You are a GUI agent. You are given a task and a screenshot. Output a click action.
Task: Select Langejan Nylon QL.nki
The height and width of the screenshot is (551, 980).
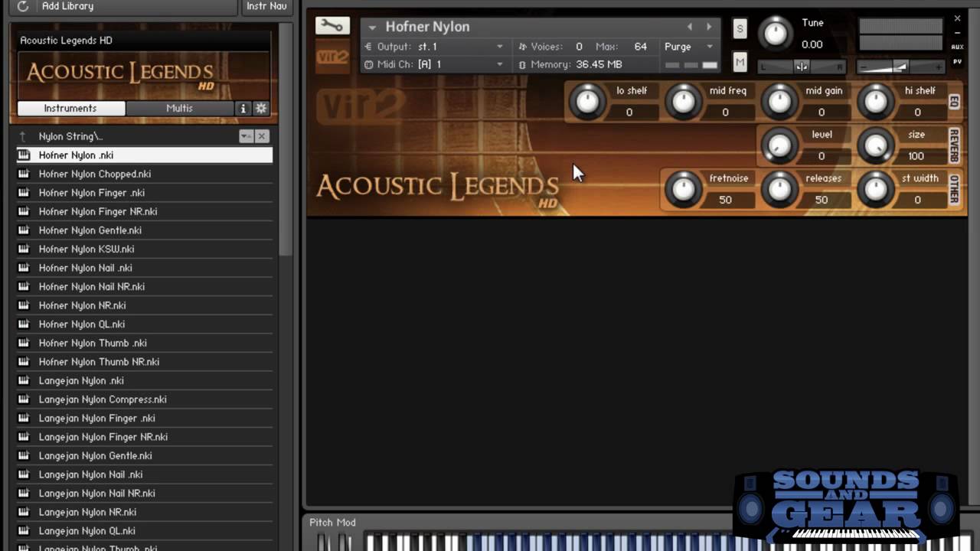[145, 530]
